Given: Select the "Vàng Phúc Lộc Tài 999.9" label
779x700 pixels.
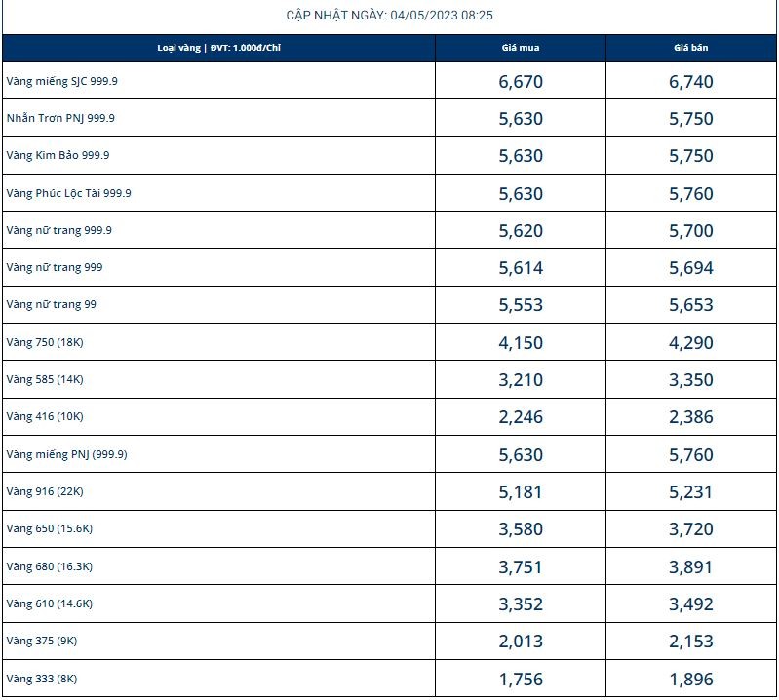Looking at the screenshot, I should click(68, 193).
